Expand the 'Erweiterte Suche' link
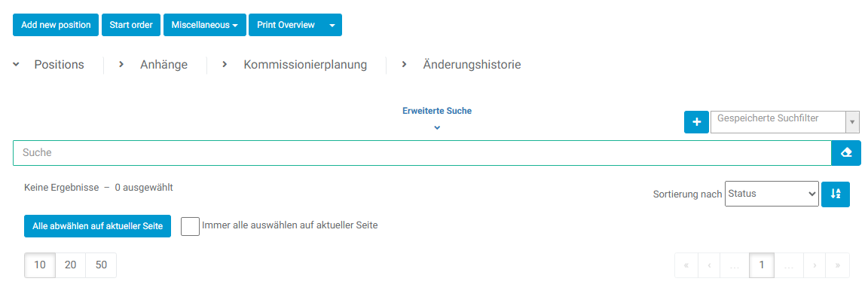 pyautogui.click(x=437, y=112)
